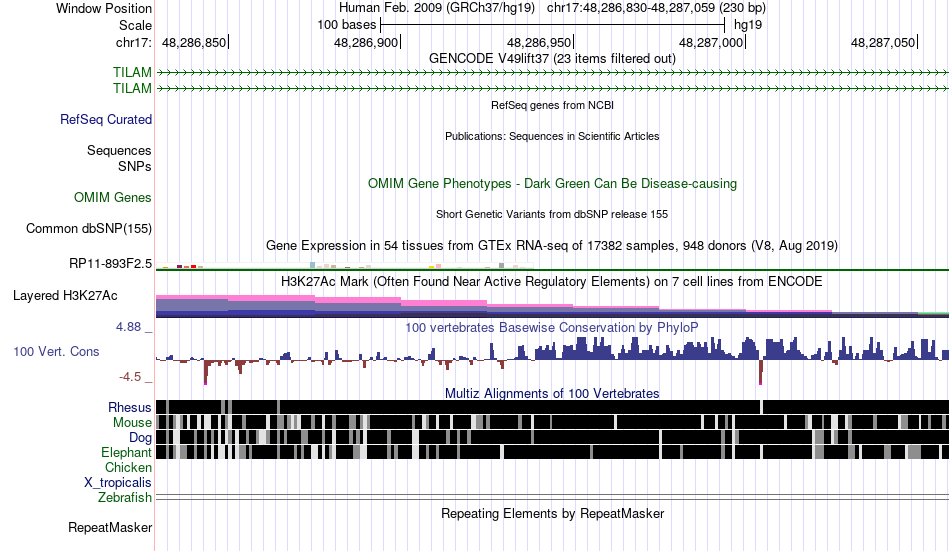Click the first TILAM gene label
Screen dimensions: 950x551
point(132,73)
